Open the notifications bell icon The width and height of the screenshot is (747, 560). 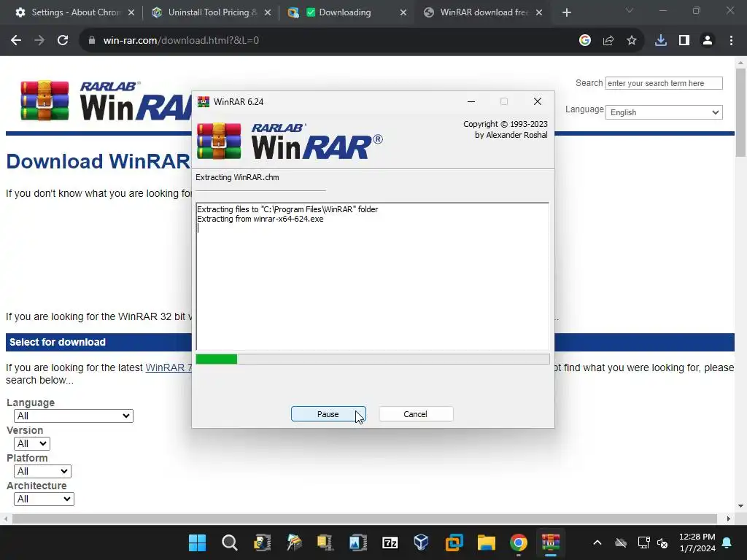(727, 542)
